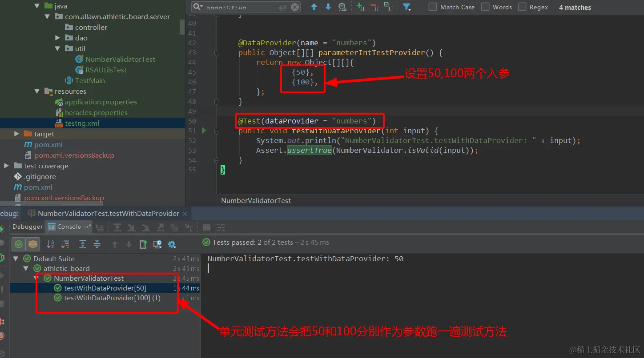Click the Run to Cursor debug icon
644x358 pixels.
point(189,227)
